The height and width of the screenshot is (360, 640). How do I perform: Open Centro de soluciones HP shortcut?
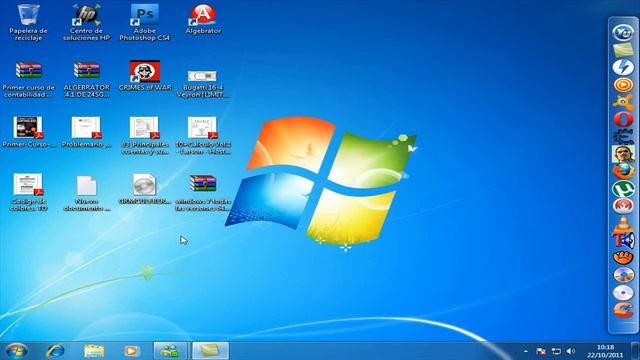click(x=87, y=22)
